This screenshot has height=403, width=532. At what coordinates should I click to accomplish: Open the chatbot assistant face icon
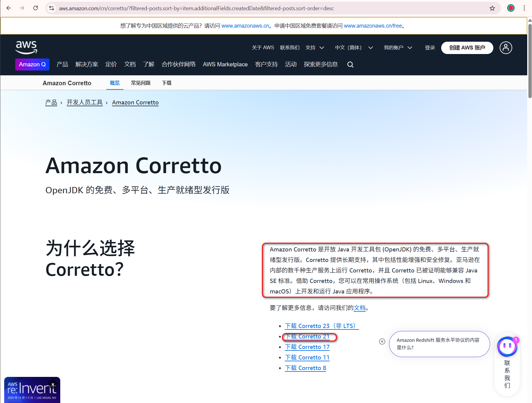507,347
